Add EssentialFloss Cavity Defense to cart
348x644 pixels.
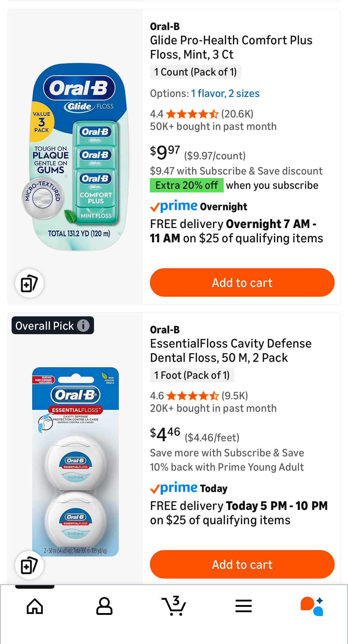242,564
